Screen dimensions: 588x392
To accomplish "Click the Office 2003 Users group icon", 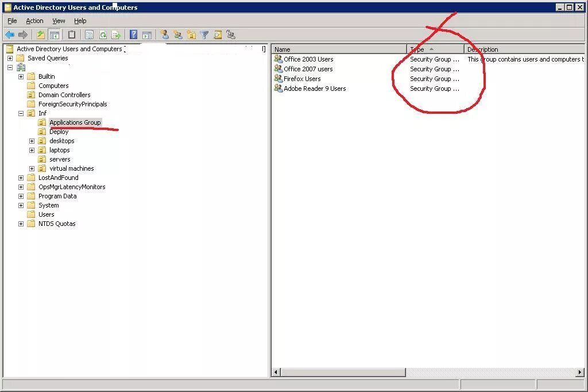I will tap(278, 59).
